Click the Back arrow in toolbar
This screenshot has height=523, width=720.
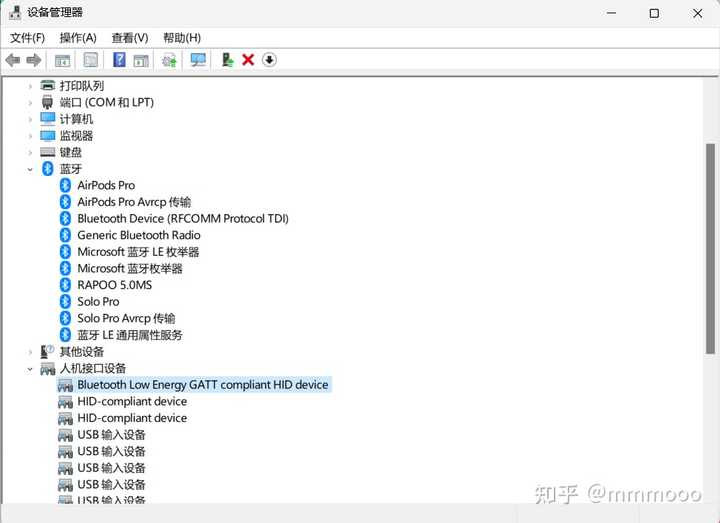pos(13,60)
